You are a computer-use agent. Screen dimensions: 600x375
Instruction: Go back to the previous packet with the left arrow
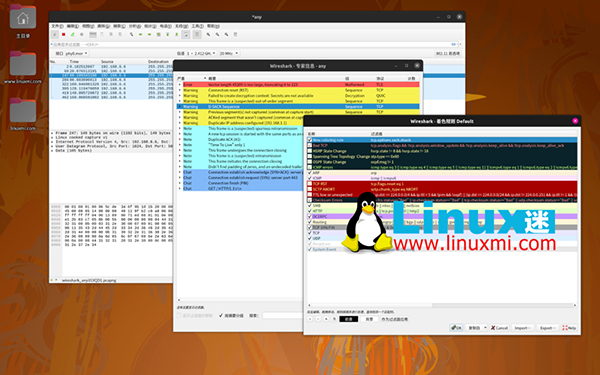(140, 34)
